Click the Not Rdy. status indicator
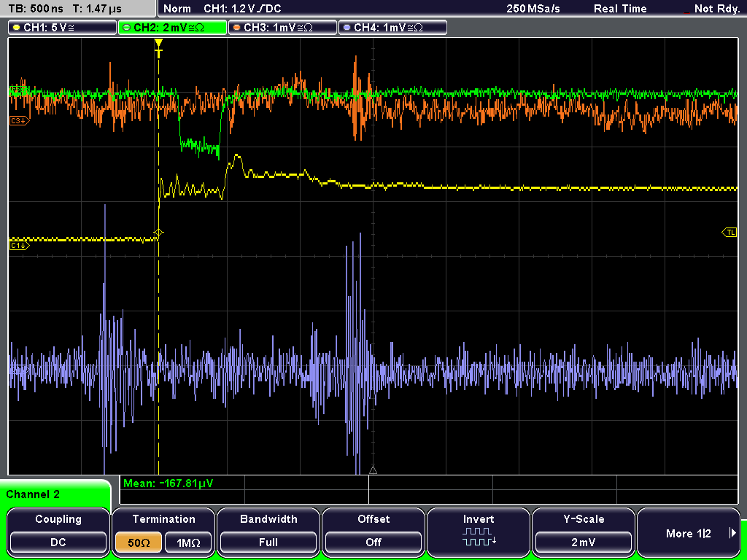The height and width of the screenshot is (560, 747). 716,9
